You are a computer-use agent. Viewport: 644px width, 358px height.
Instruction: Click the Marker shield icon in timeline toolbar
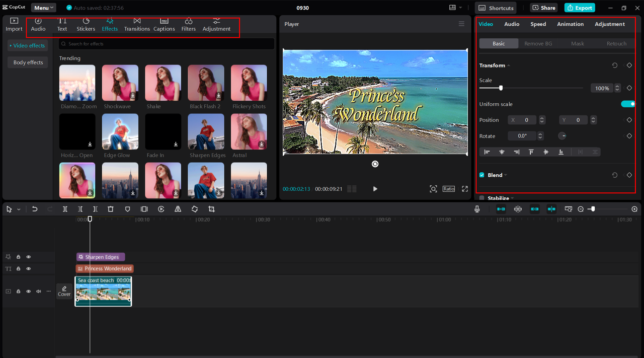click(127, 209)
